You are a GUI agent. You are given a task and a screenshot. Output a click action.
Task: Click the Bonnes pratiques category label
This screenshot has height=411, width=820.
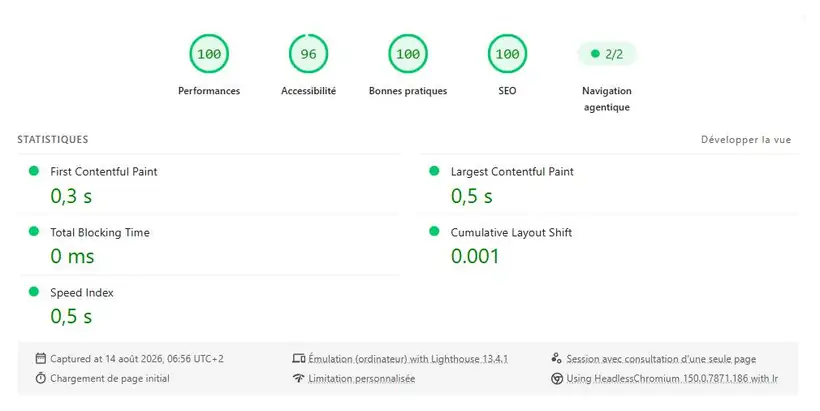pos(407,91)
